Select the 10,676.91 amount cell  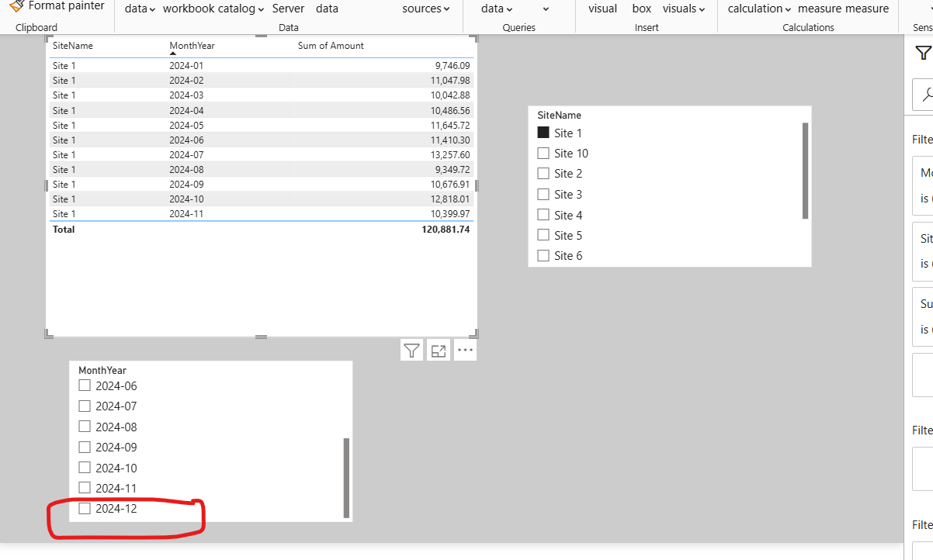coord(450,184)
